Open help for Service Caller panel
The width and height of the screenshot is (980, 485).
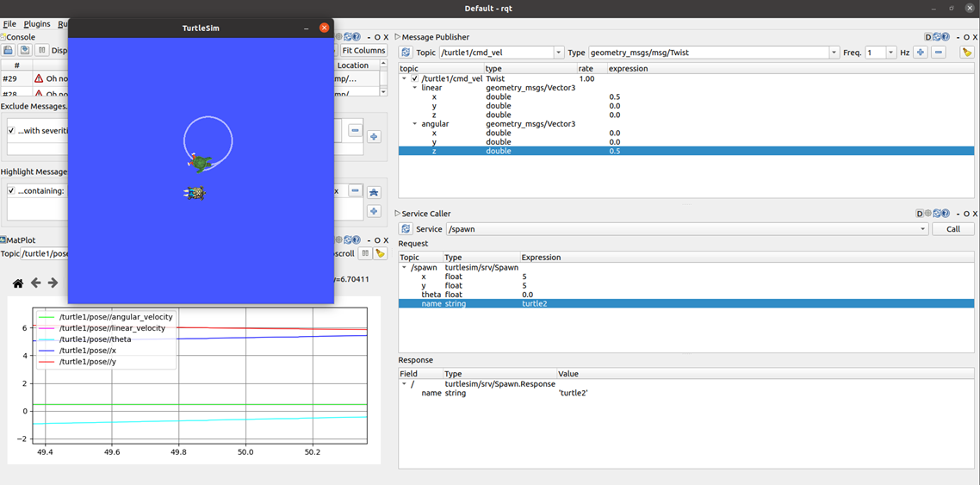pyautogui.click(x=946, y=214)
